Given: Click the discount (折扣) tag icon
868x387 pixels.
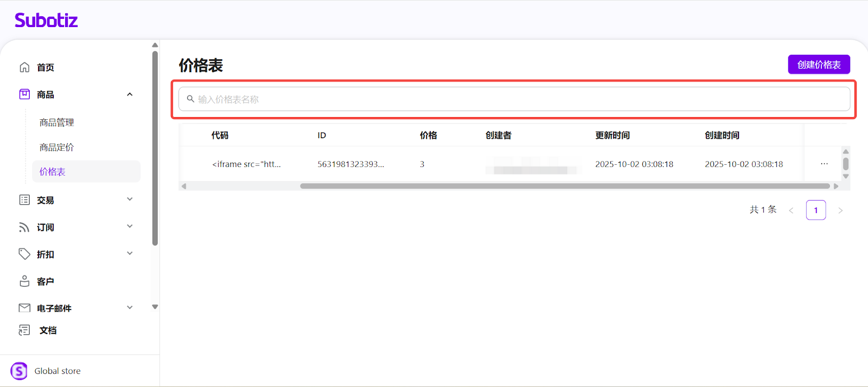Looking at the screenshot, I should (x=24, y=254).
